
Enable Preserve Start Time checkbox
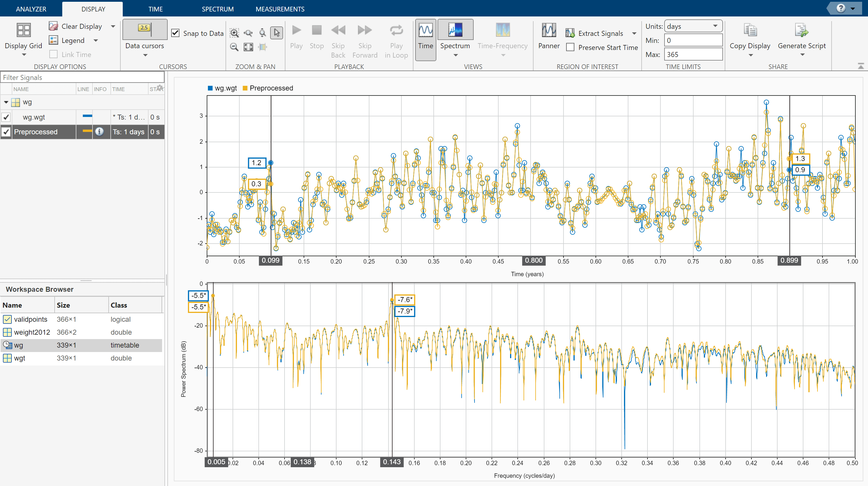coord(570,47)
